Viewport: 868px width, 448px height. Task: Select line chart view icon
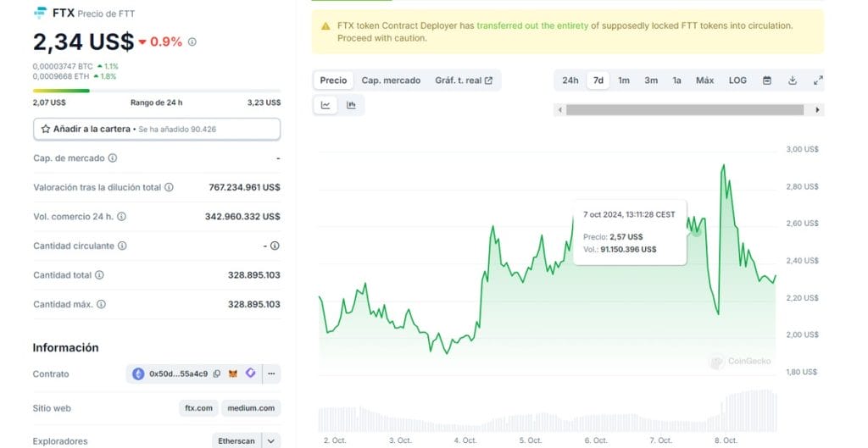pyautogui.click(x=325, y=105)
